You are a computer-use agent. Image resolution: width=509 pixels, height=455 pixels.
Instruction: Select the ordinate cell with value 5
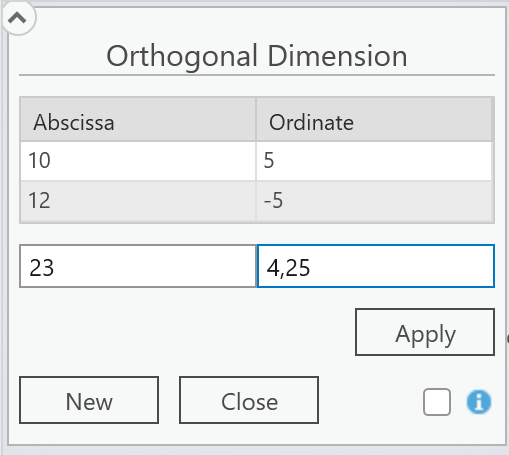[x=374, y=161]
